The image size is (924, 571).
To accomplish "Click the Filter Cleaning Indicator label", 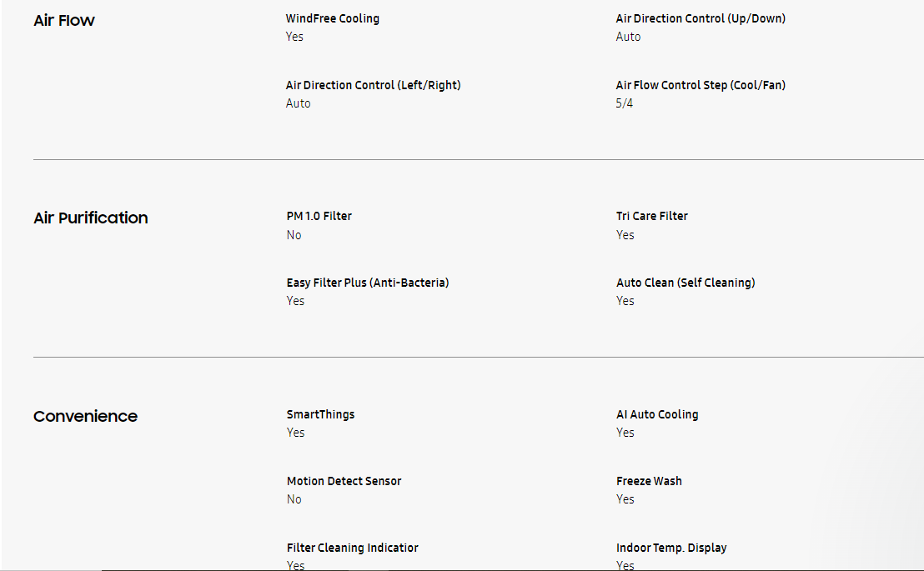I will pyautogui.click(x=352, y=548).
